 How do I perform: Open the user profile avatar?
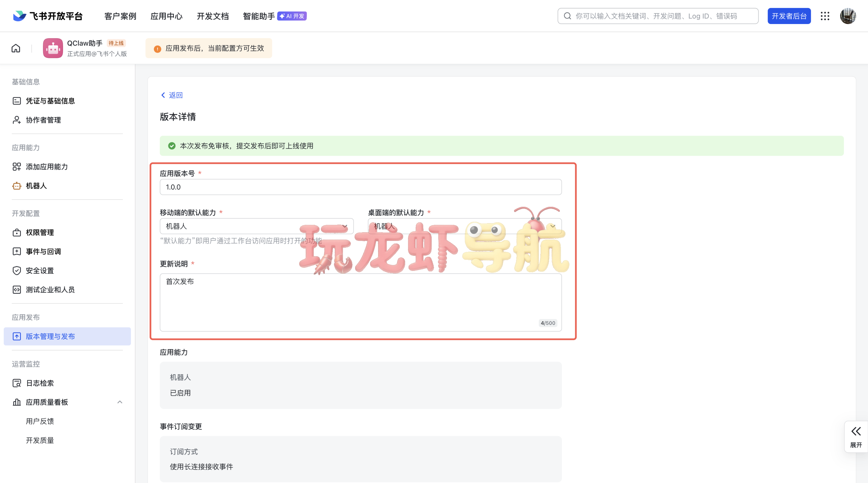pyautogui.click(x=848, y=16)
